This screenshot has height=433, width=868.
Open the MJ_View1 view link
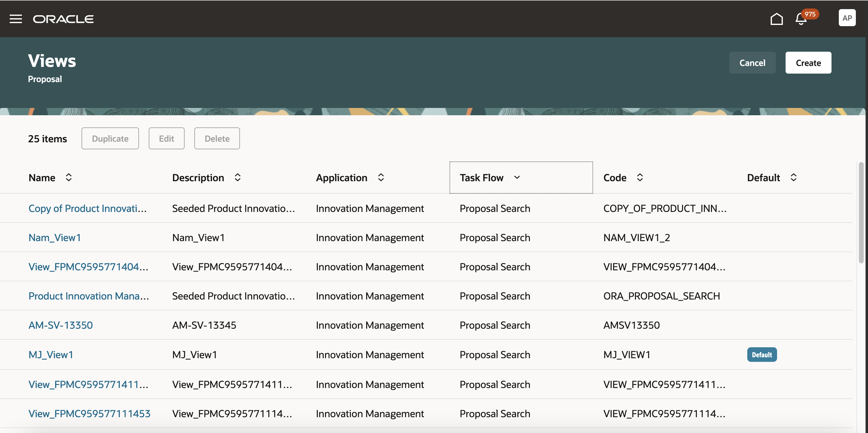click(x=51, y=355)
